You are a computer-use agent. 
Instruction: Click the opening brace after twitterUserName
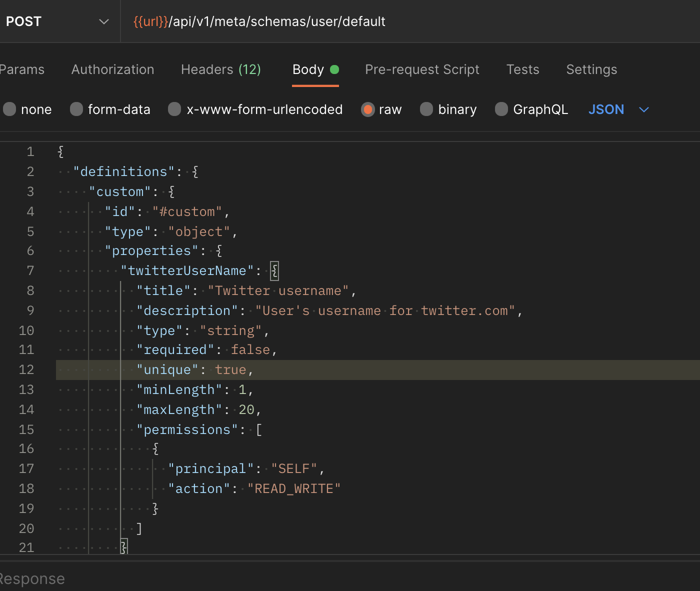(274, 271)
